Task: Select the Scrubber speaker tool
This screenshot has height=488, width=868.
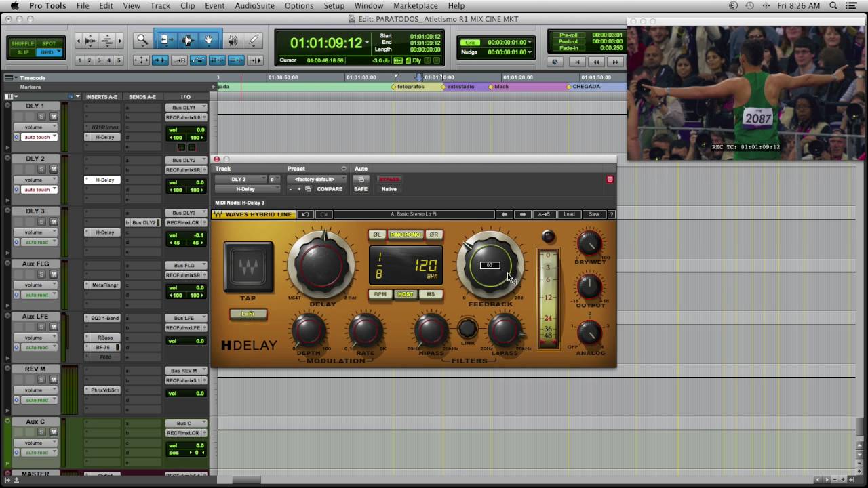Action: [232, 41]
